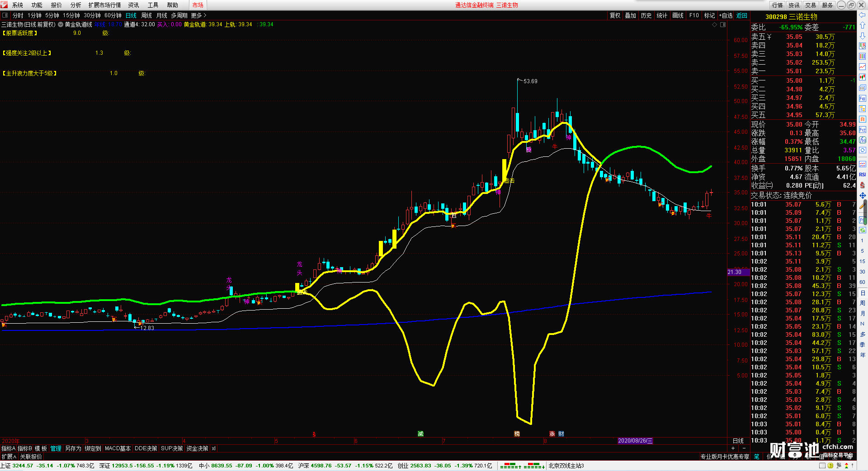Open the 标记 marker menu
This screenshot has height=471, width=868.
pyautogui.click(x=709, y=15)
